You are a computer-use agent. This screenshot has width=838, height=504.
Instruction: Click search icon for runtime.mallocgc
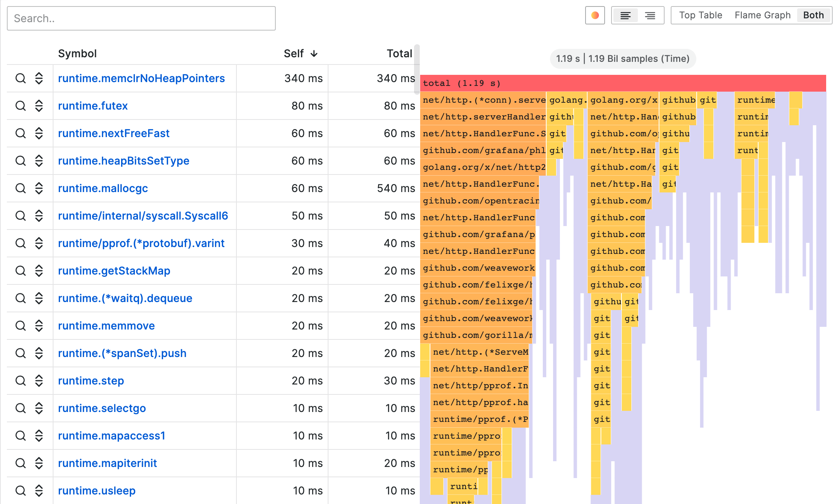[x=21, y=188]
